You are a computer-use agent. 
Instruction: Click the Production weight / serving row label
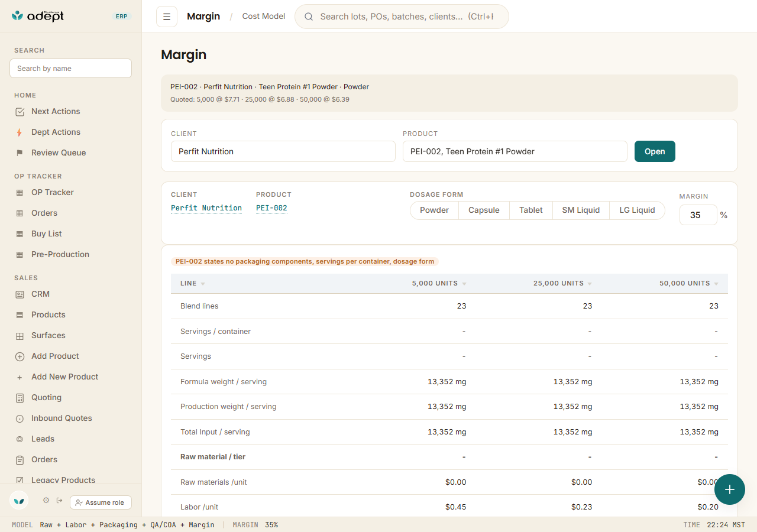point(228,407)
